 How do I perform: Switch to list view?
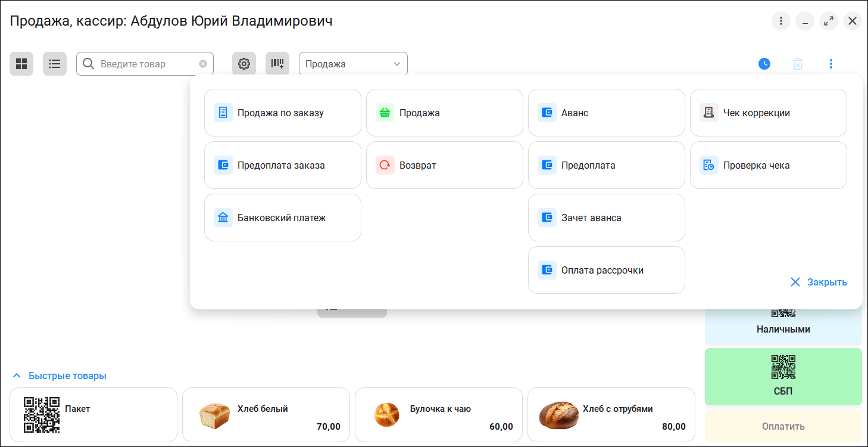(55, 64)
